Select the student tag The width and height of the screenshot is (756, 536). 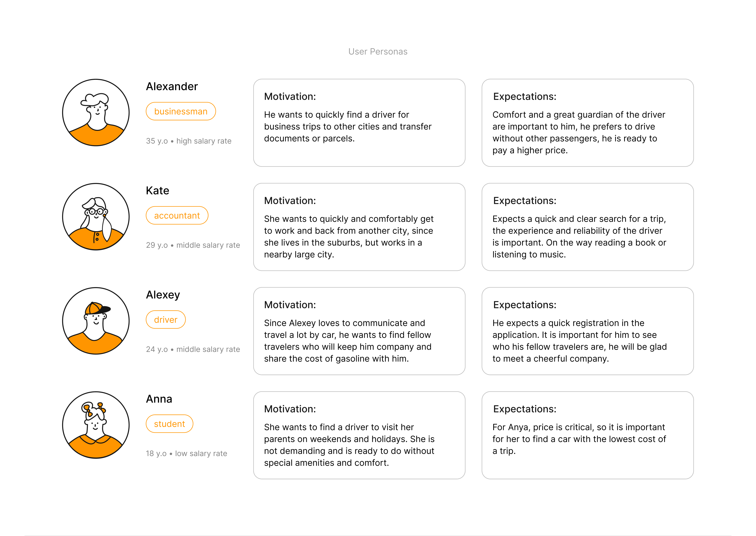click(x=169, y=424)
